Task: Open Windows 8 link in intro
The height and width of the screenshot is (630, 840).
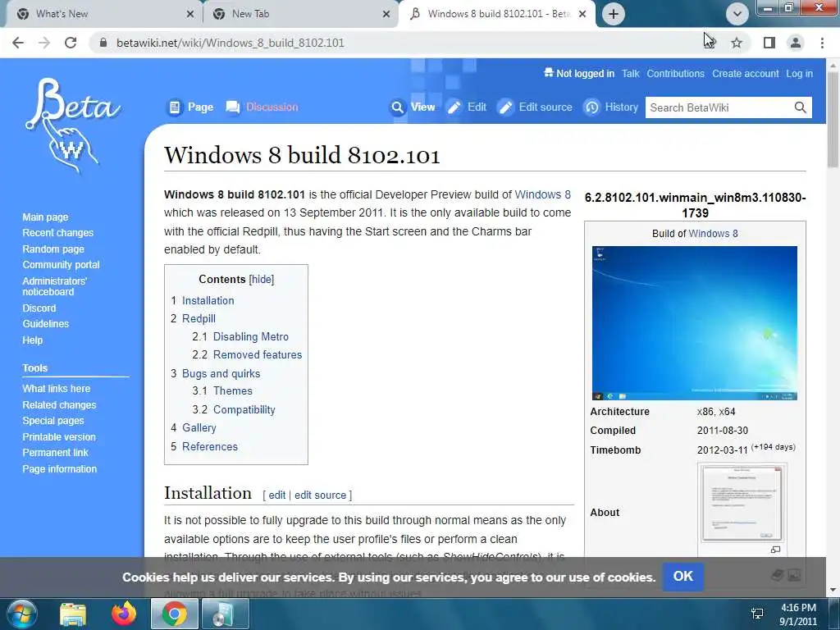Action: click(543, 194)
